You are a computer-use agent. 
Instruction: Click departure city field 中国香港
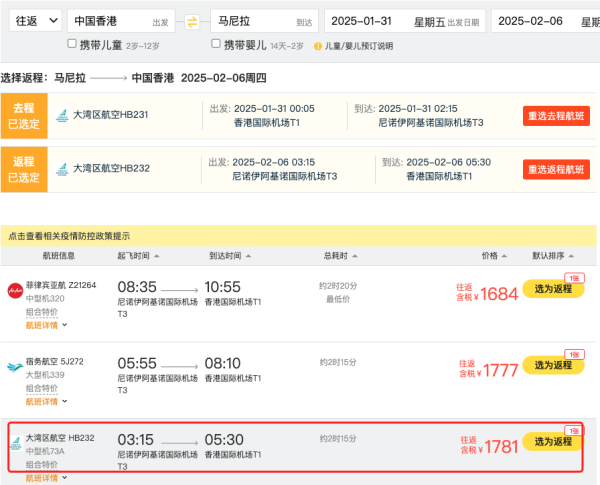tap(121, 21)
